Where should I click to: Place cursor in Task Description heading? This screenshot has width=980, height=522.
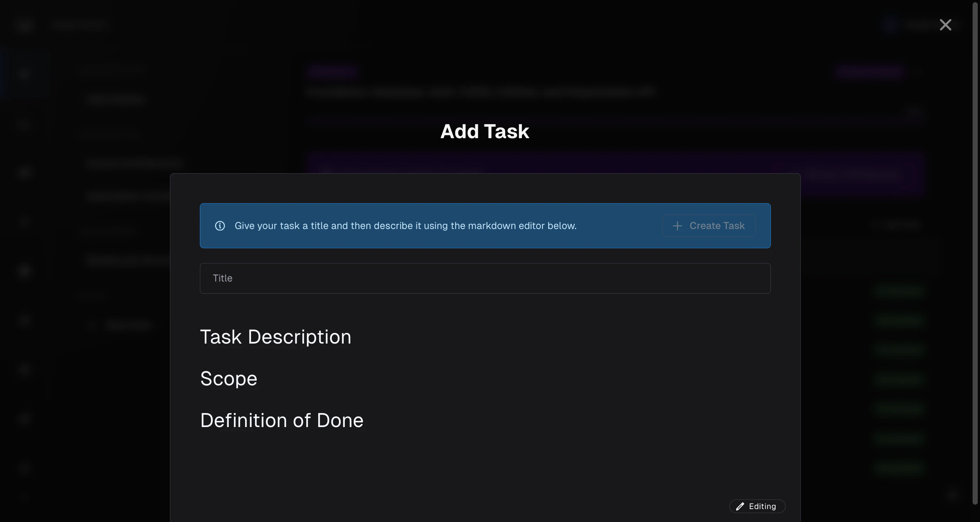276,337
